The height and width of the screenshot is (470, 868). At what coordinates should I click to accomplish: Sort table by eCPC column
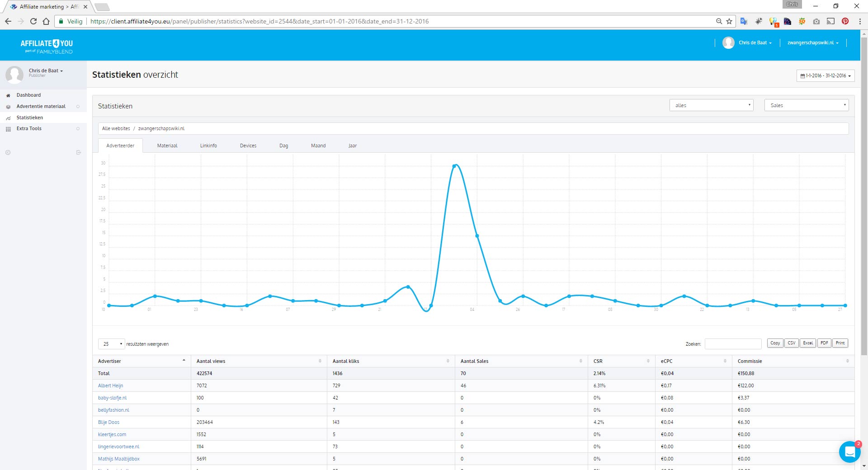coord(693,361)
